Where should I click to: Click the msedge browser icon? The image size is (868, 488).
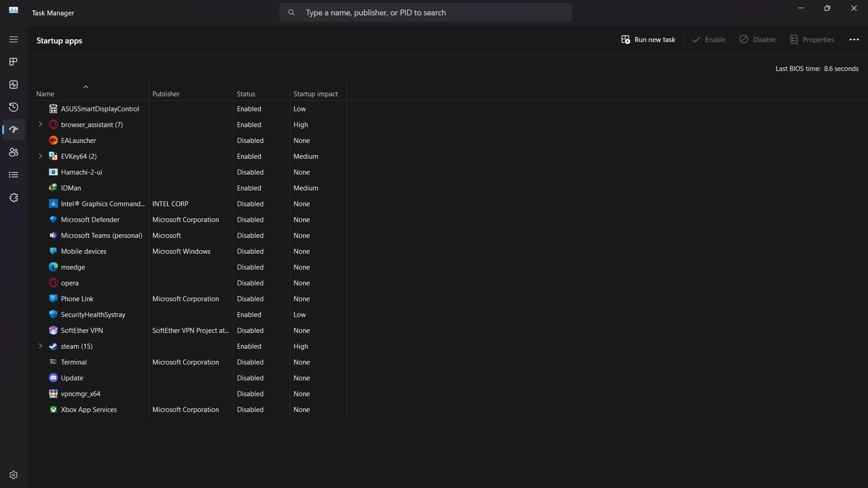pyautogui.click(x=53, y=267)
